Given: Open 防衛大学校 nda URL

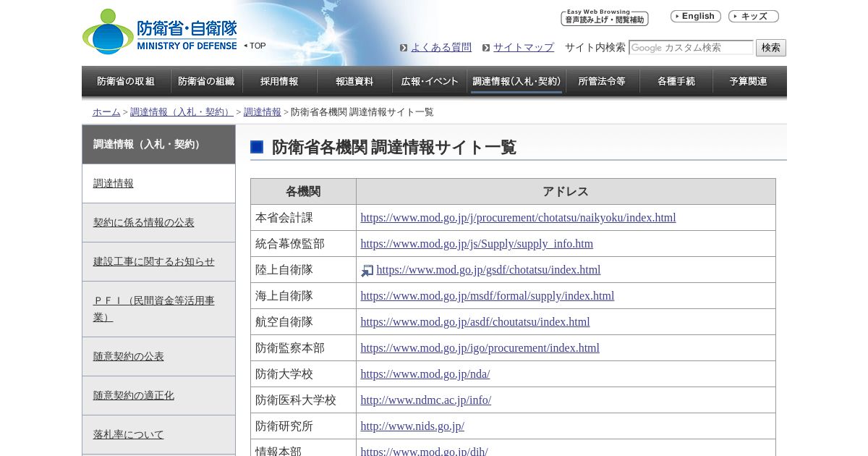Looking at the screenshot, I should tap(425, 374).
